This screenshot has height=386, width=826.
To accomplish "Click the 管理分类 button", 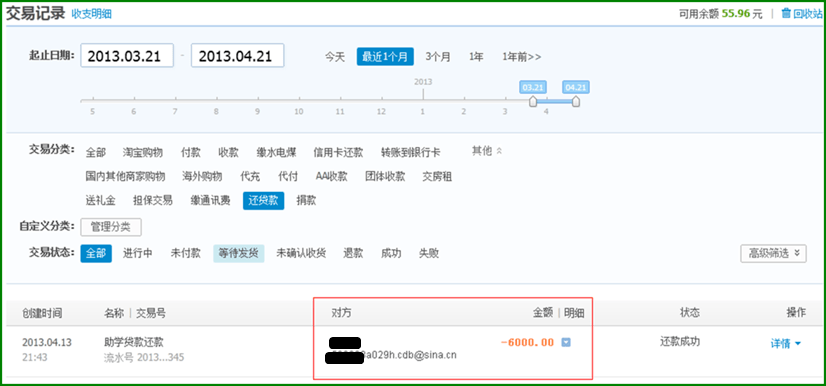I will (111, 227).
